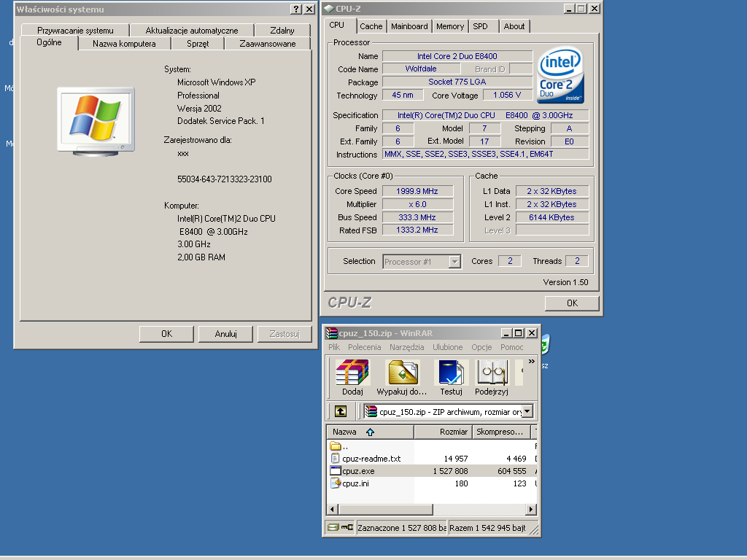Click the WinRAR horizontal scrollbar thumb

point(385,509)
